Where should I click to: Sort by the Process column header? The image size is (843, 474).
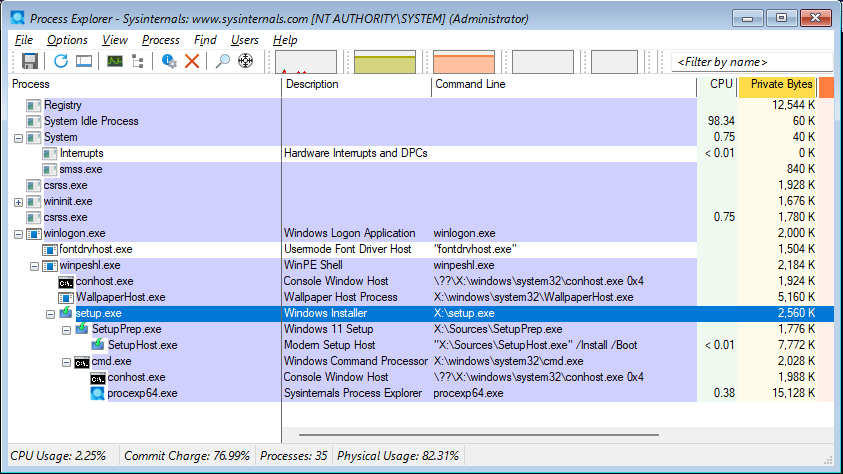[x=144, y=84]
